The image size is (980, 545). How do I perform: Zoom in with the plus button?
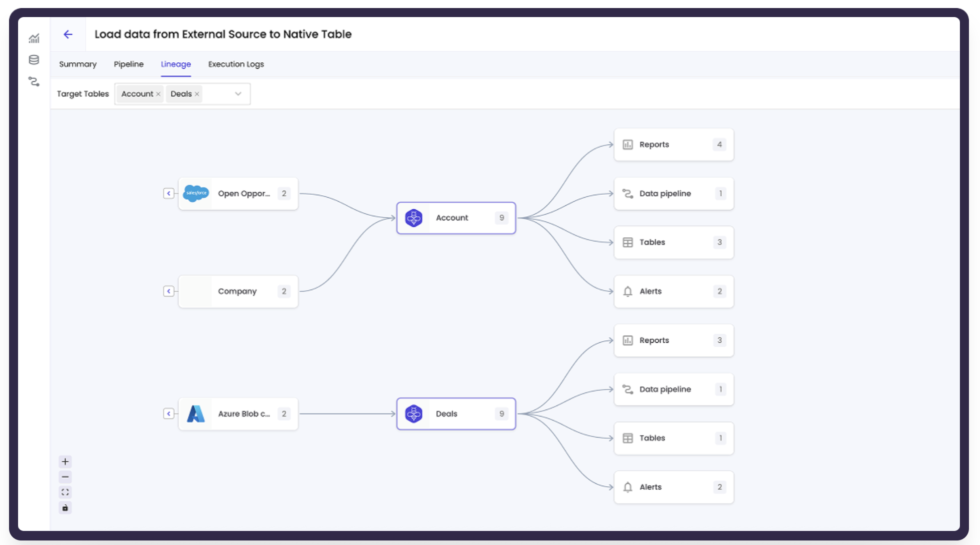[65, 462]
